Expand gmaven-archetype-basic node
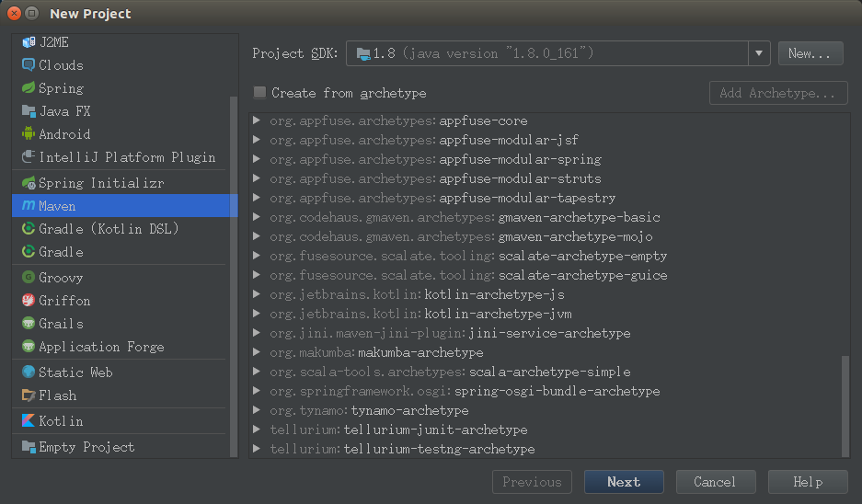The width and height of the screenshot is (862, 504). click(257, 217)
